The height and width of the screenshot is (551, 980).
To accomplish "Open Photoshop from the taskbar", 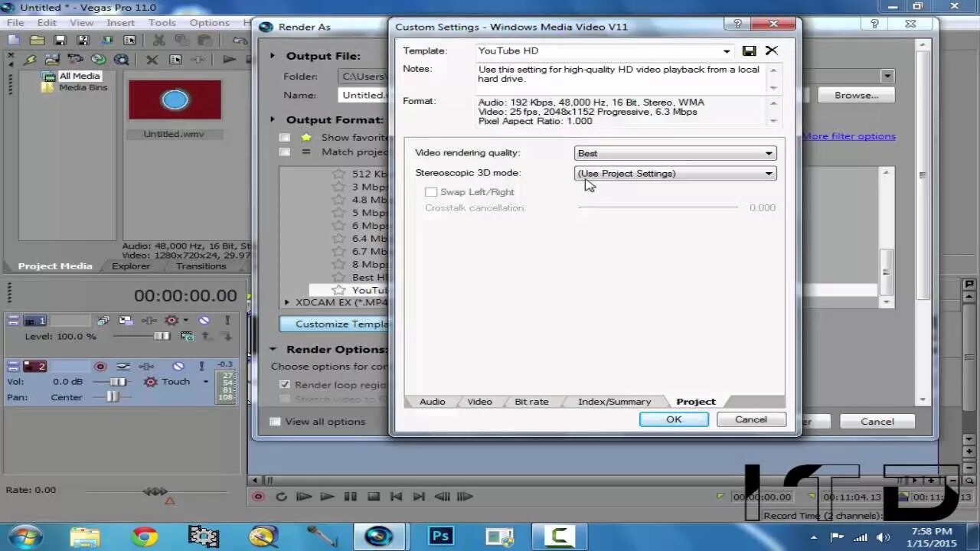I will point(440,536).
